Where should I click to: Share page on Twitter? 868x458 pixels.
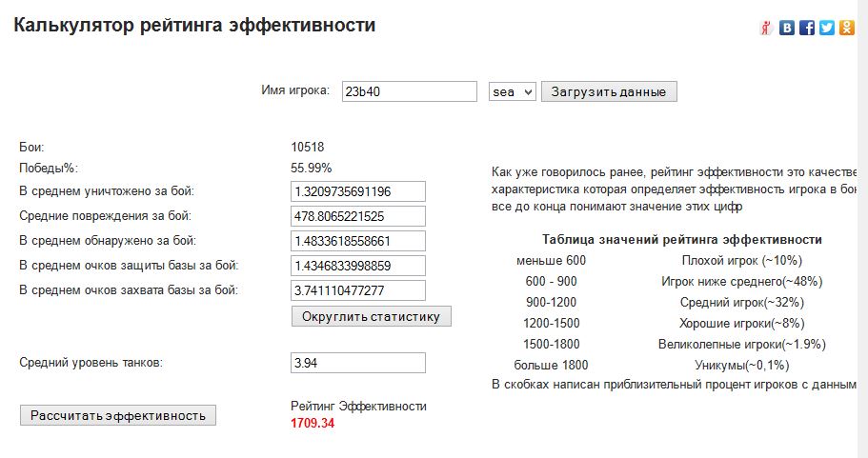pyautogui.click(x=827, y=28)
